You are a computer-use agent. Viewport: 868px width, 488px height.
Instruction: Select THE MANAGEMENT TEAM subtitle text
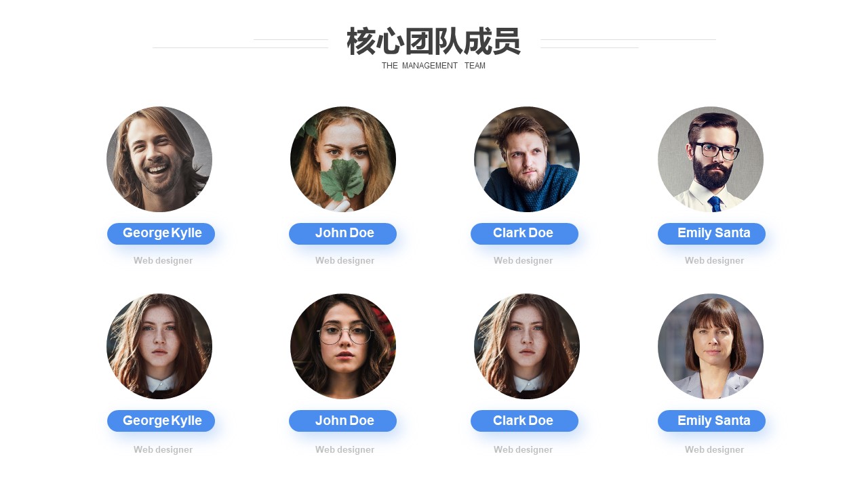(x=433, y=66)
